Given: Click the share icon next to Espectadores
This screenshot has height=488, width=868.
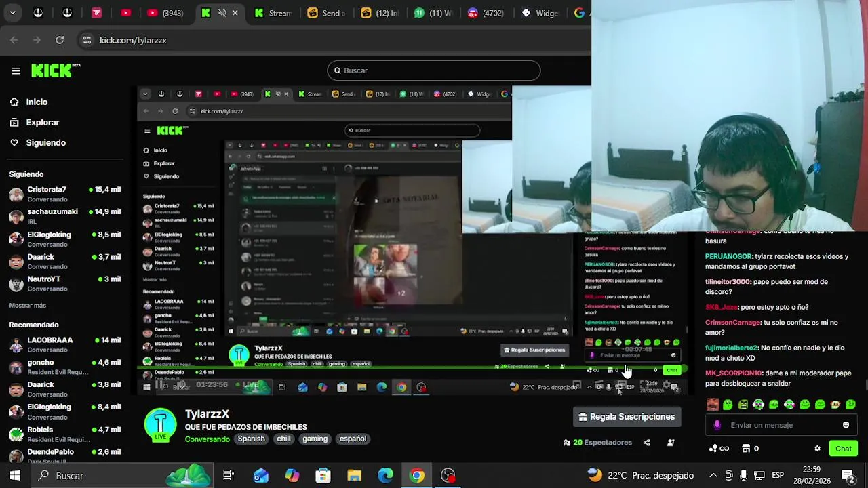Looking at the screenshot, I should coord(646,443).
